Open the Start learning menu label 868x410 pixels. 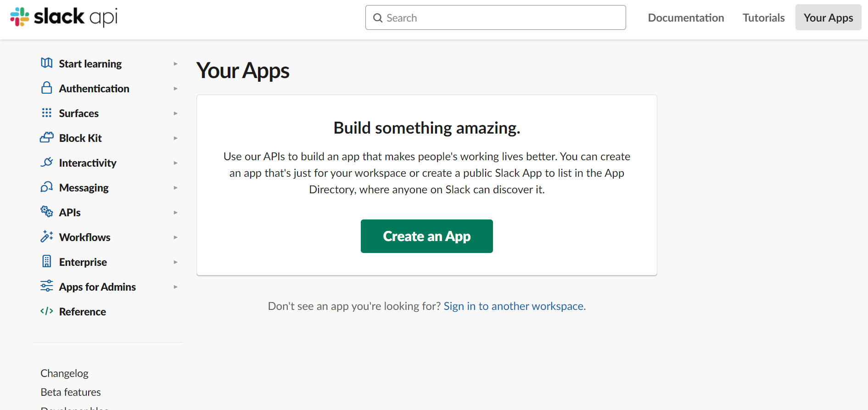tap(90, 64)
